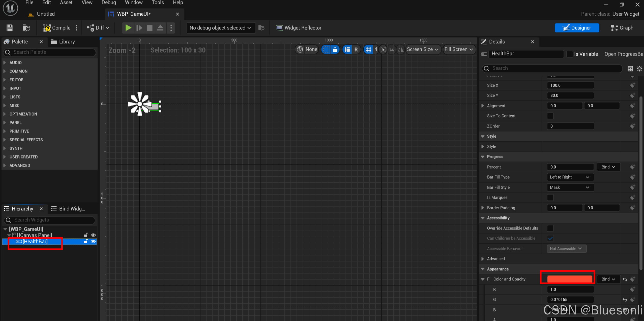The width and height of the screenshot is (644, 321).
Task: Reset Fill Color to default arrow
Action: tap(625, 279)
